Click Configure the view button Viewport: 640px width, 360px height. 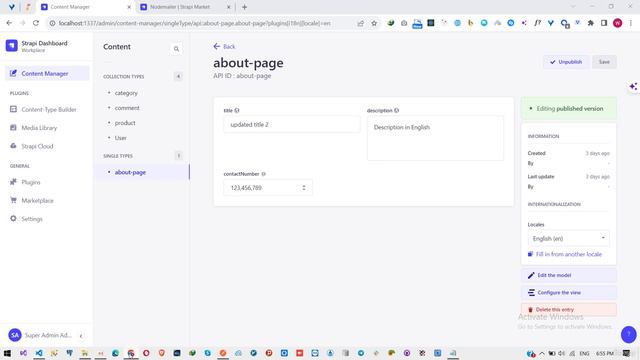click(569, 293)
